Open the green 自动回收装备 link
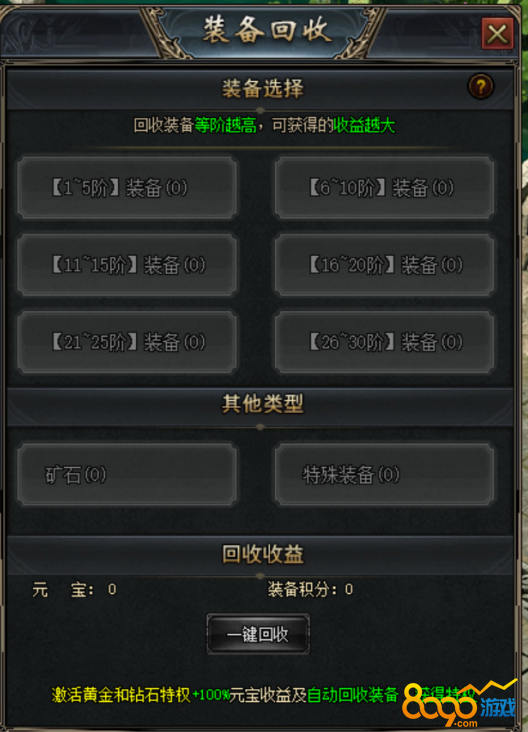This screenshot has width=528, height=732. [352, 695]
